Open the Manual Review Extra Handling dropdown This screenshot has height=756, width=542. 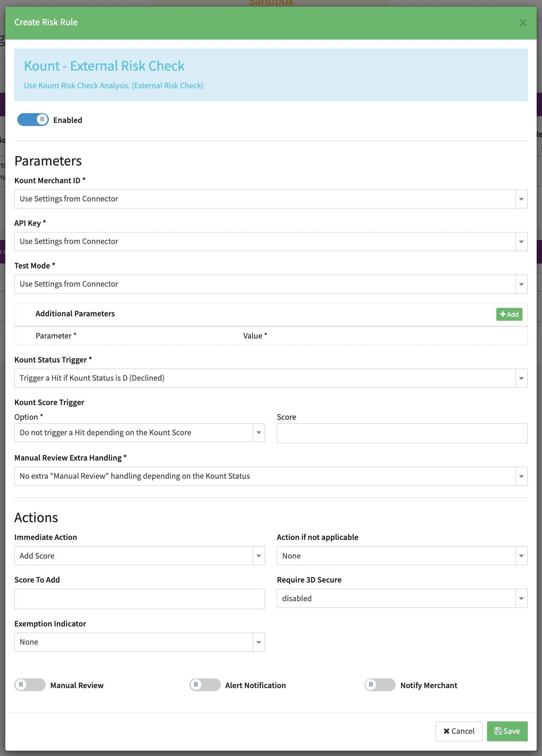point(271,476)
